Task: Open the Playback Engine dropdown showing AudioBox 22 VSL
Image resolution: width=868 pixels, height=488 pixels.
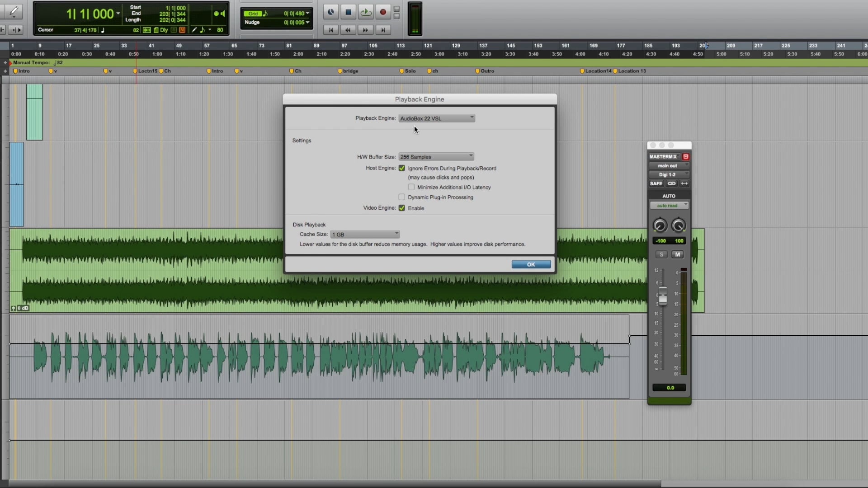Action: pos(436,118)
